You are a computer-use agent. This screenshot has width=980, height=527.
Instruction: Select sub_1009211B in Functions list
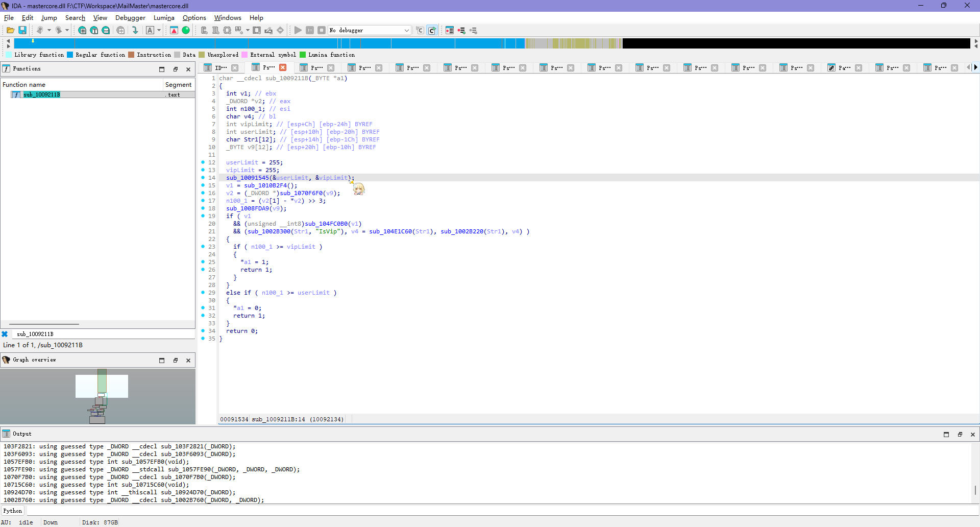[x=42, y=94]
